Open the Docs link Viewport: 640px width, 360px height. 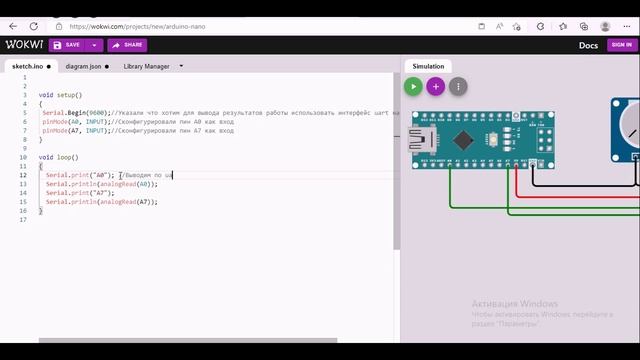coord(588,45)
